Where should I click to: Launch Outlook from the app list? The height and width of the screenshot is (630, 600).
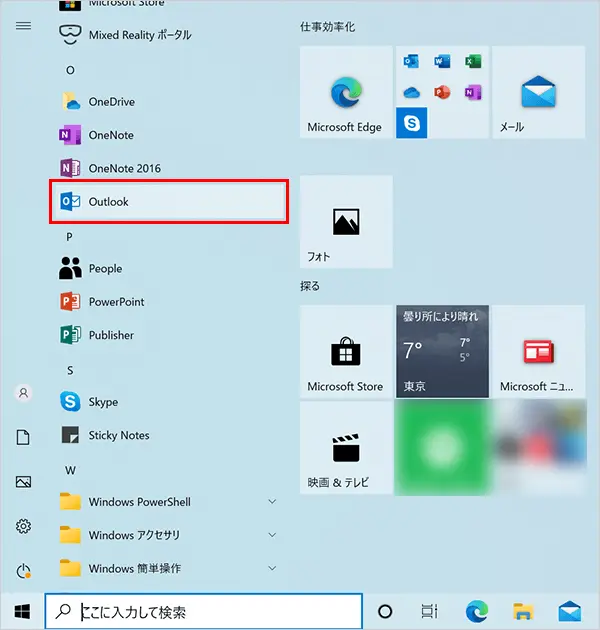click(169, 201)
